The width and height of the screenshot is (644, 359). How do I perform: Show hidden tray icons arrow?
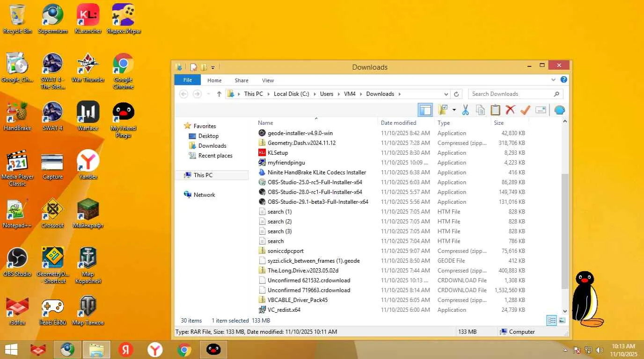pos(565,350)
